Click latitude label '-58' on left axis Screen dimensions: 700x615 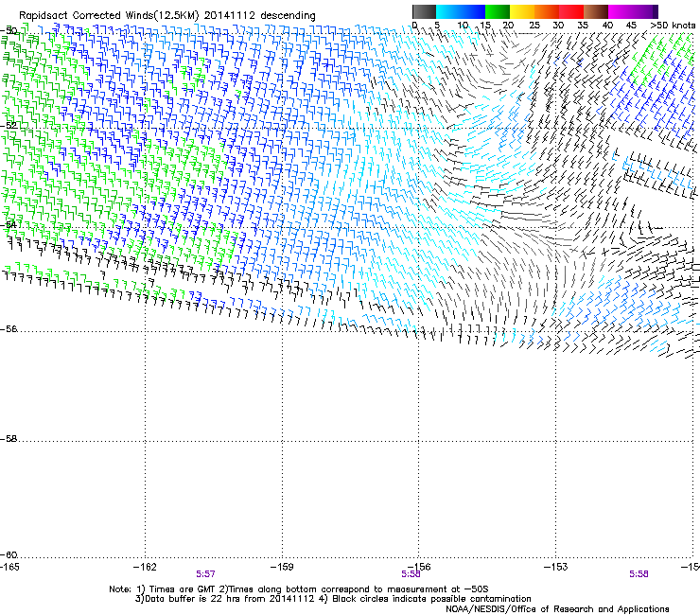(9, 439)
